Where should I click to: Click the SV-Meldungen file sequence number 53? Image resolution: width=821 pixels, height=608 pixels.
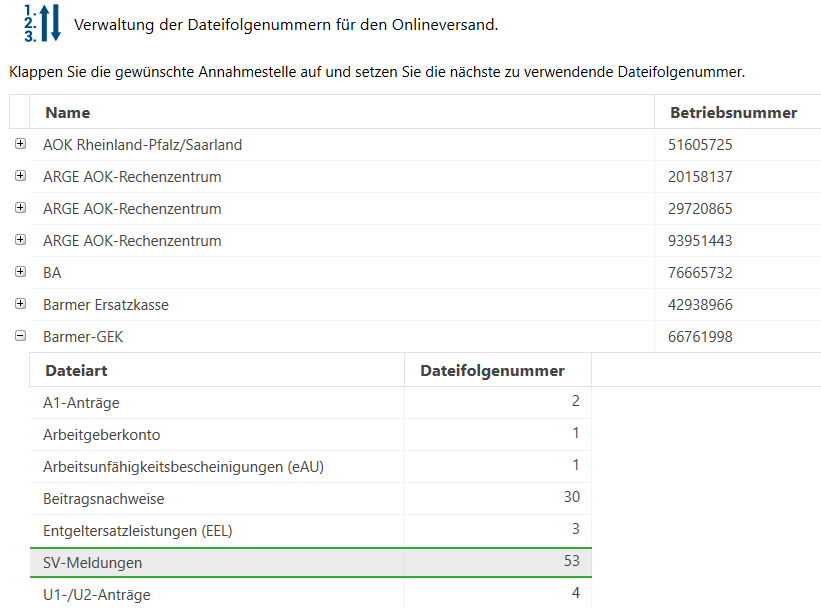pyautogui.click(x=571, y=562)
